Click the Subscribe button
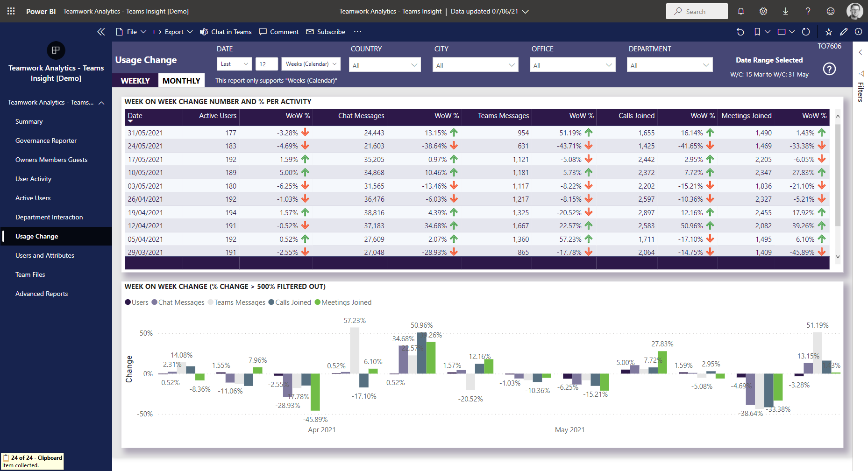This screenshot has width=868, height=471. click(326, 32)
